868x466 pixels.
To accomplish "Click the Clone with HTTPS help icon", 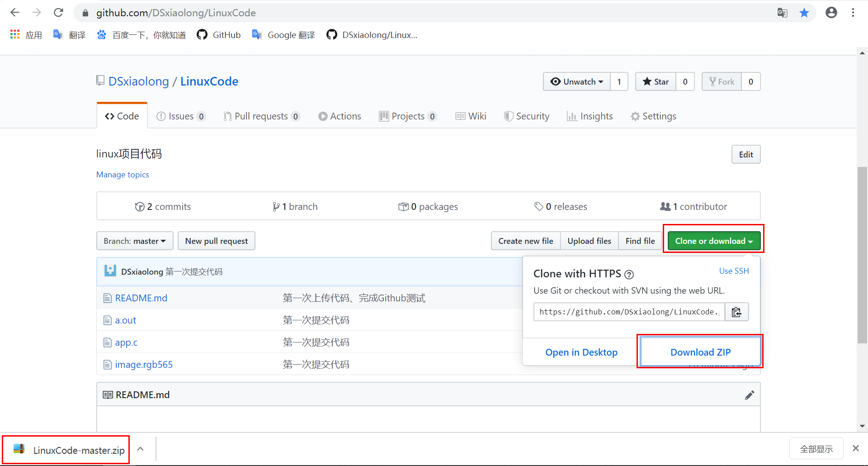I will 629,275.
